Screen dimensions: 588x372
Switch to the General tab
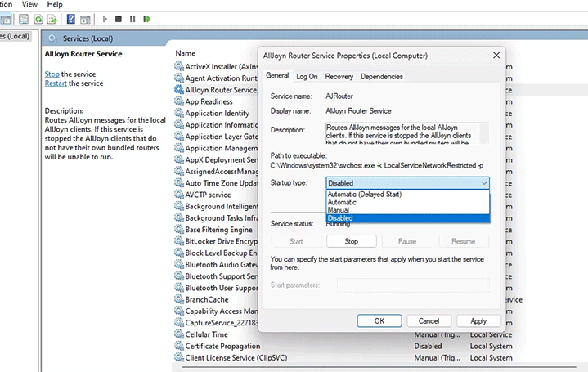277,75
